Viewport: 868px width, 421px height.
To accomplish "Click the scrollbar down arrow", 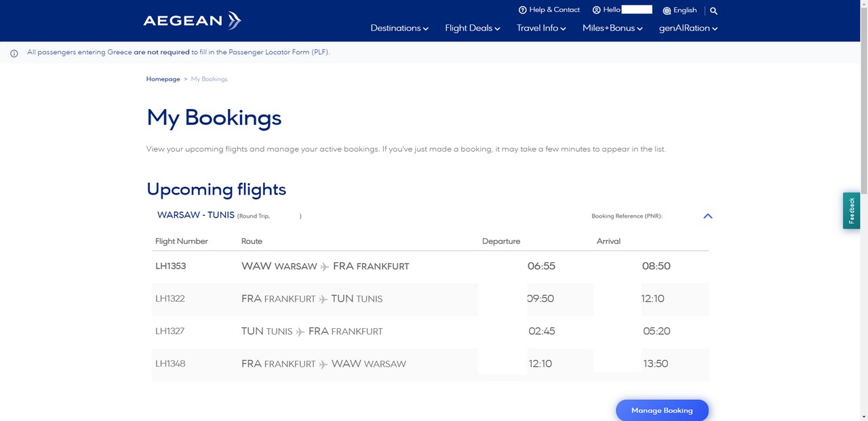I will point(863,416).
